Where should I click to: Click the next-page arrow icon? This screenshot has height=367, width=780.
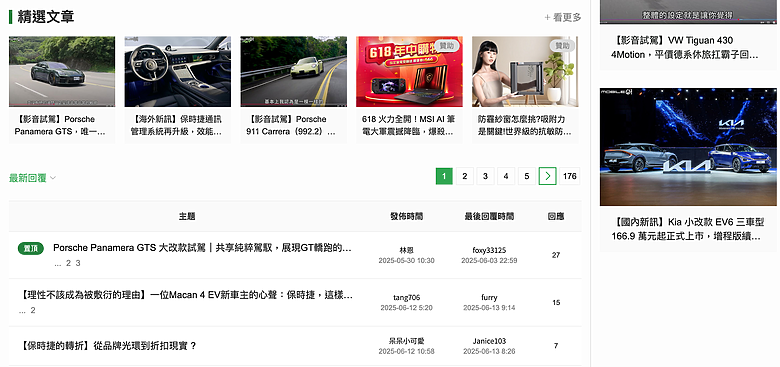(548, 176)
